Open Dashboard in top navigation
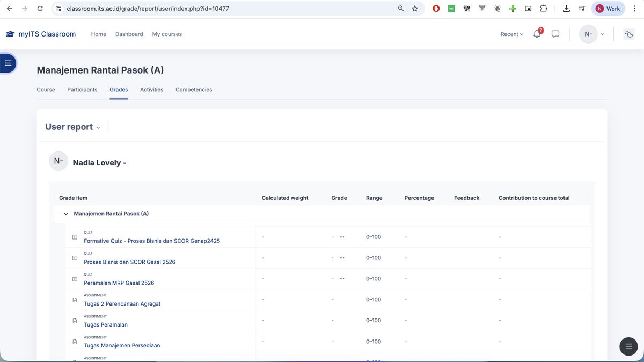 tap(129, 34)
